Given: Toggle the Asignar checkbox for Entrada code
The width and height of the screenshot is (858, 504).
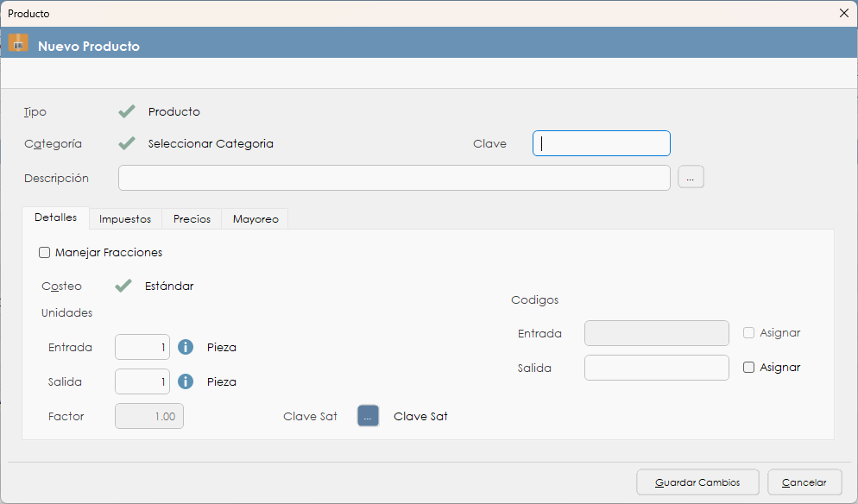Looking at the screenshot, I should pos(748,333).
